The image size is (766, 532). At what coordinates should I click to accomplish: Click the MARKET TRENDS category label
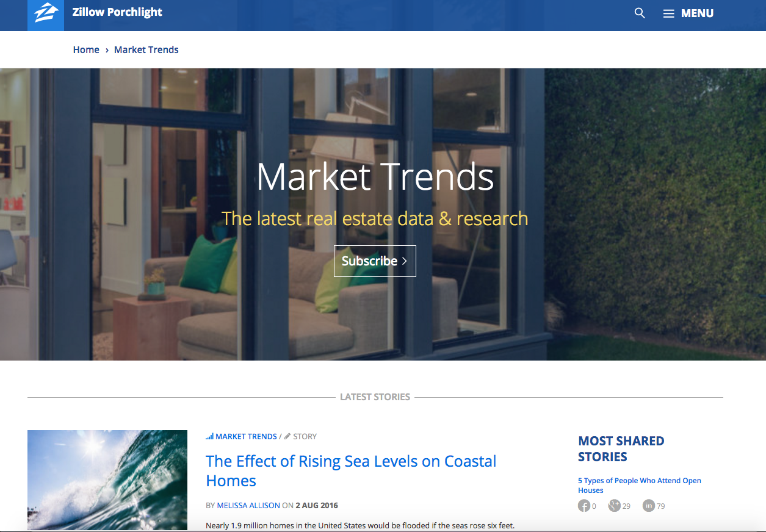247,436
